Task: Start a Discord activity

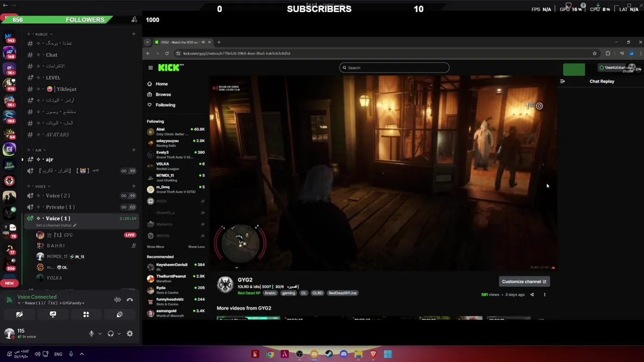Action: coord(86,314)
